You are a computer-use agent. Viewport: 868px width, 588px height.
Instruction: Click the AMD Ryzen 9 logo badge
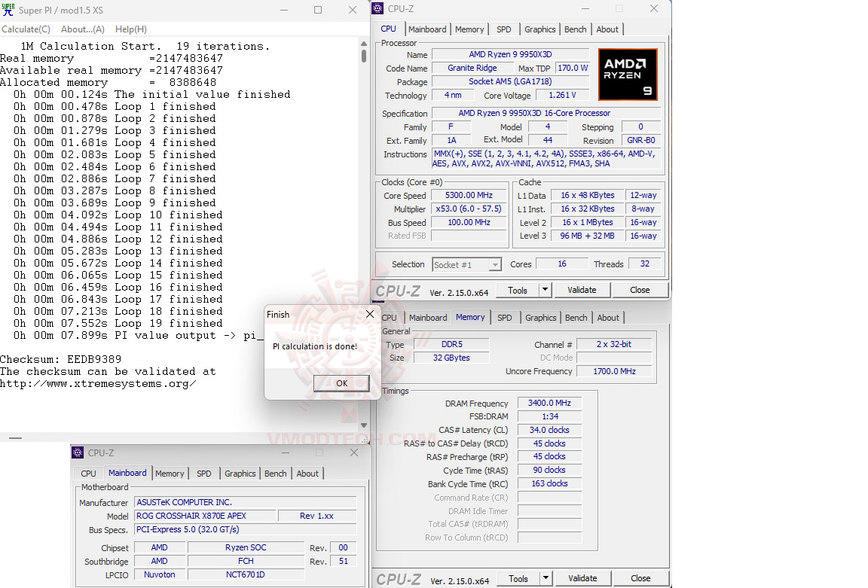pyautogui.click(x=628, y=74)
